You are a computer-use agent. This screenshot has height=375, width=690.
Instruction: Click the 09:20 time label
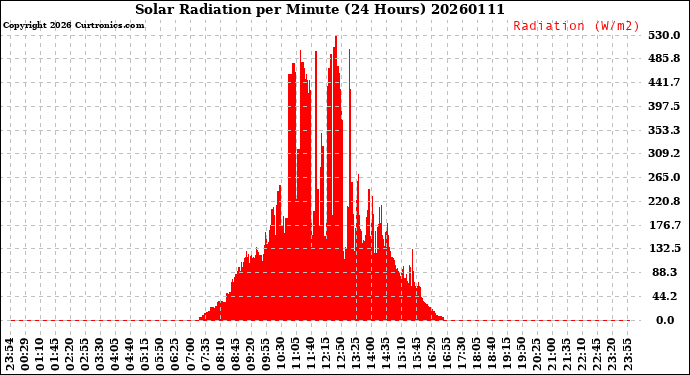[x=250, y=355]
